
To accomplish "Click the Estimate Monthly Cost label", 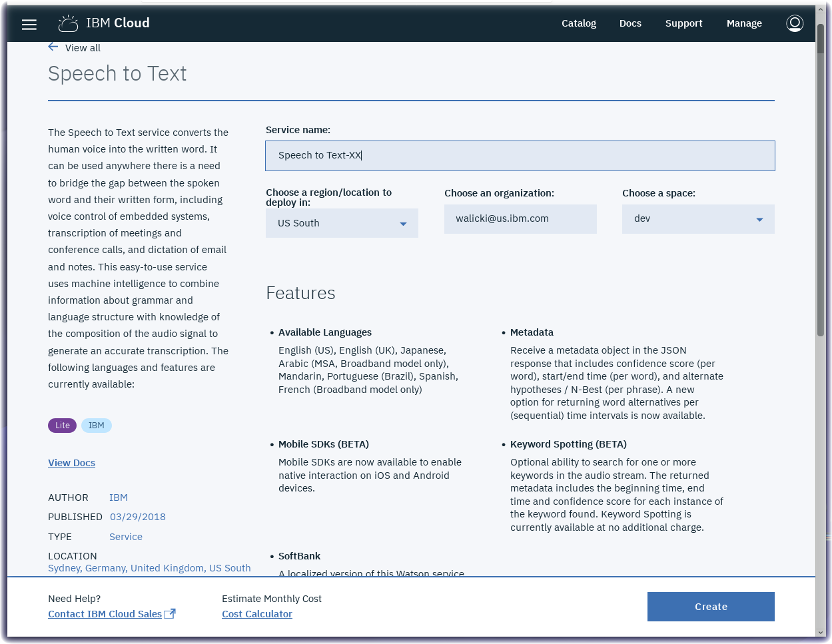I will click(272, 599).
